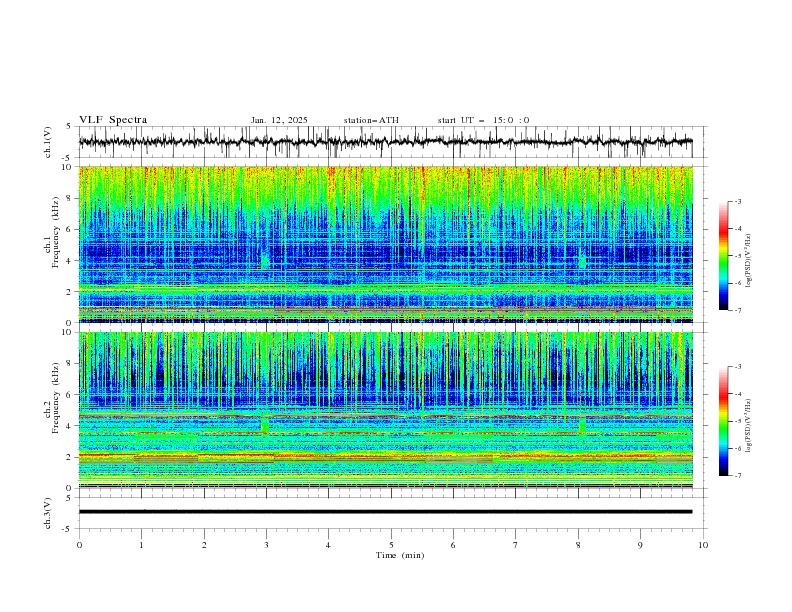Click the ch.1 Frequency (kHz) axis label
Viewport: 792px width, 612px height.
[x=52, y=232]
